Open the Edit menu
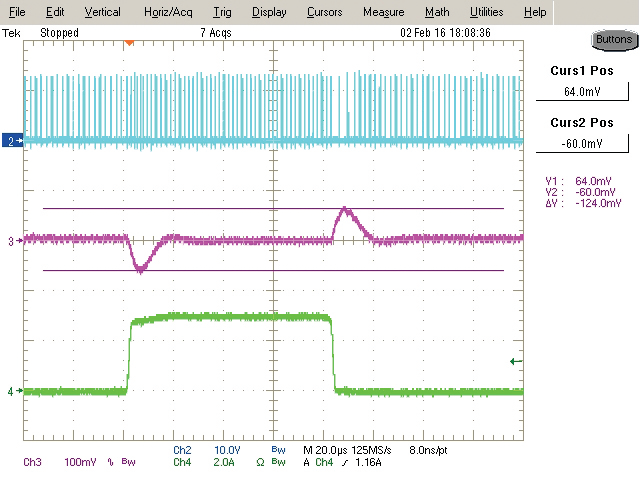Viewport: 640px width, 480px height. (55, 12)
